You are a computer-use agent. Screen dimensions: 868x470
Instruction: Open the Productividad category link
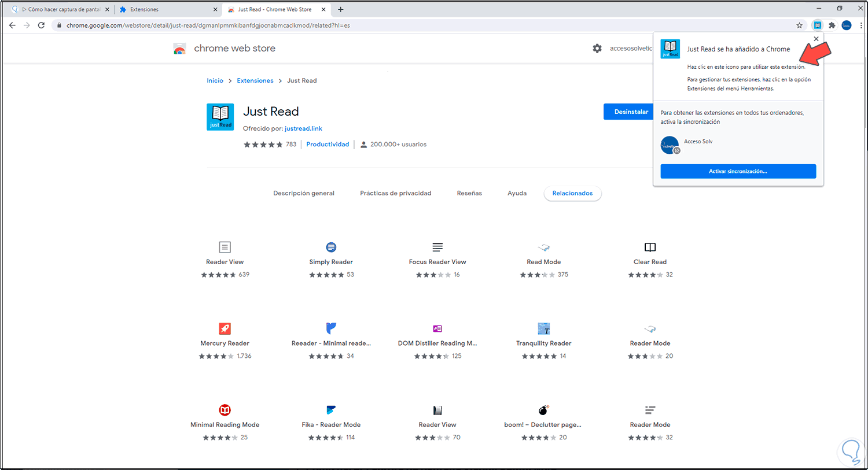pyautogui.click(x=328, y=145)
